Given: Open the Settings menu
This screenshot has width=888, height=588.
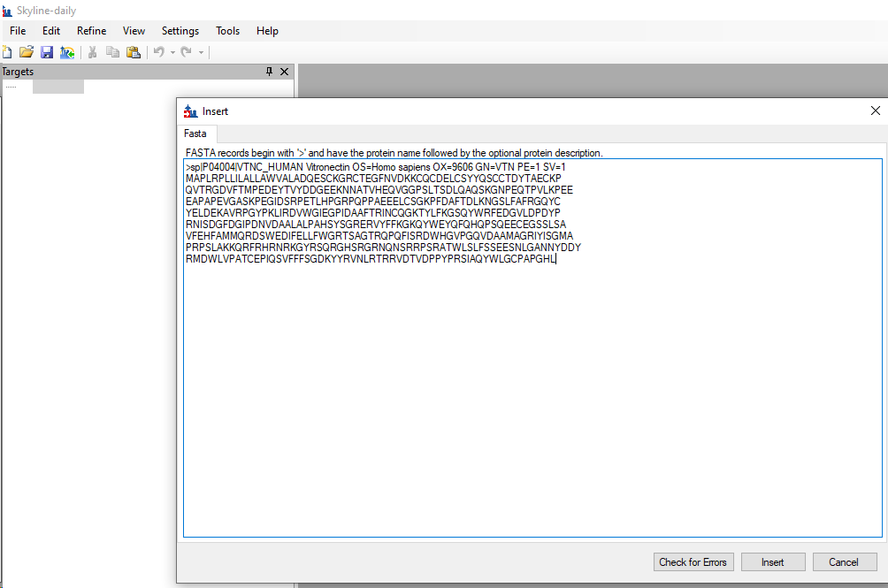Looking at the screenshot, I should (x=180, y=31).
